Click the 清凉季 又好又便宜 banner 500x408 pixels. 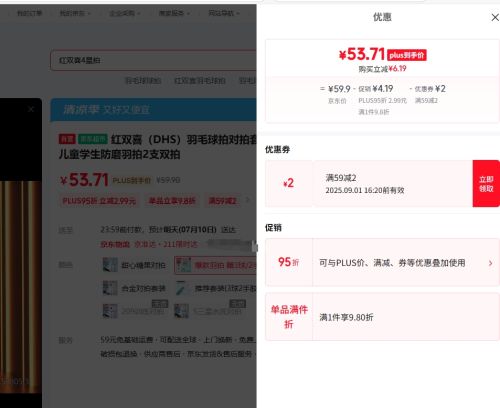tap(153, 110)
